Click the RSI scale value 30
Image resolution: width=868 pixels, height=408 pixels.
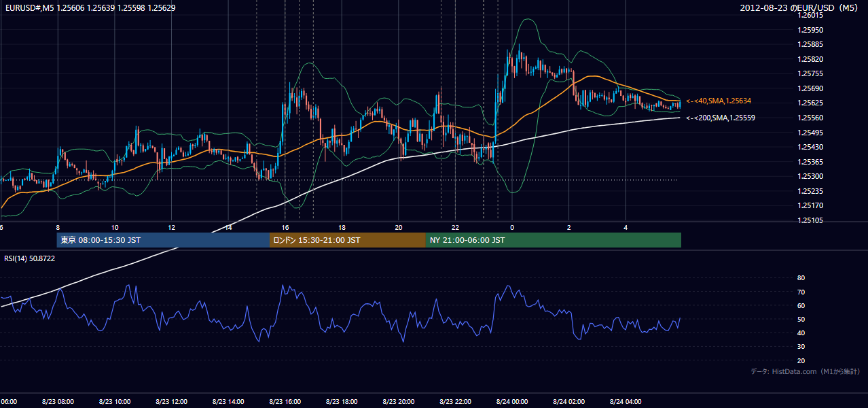[x=801, y=347]
